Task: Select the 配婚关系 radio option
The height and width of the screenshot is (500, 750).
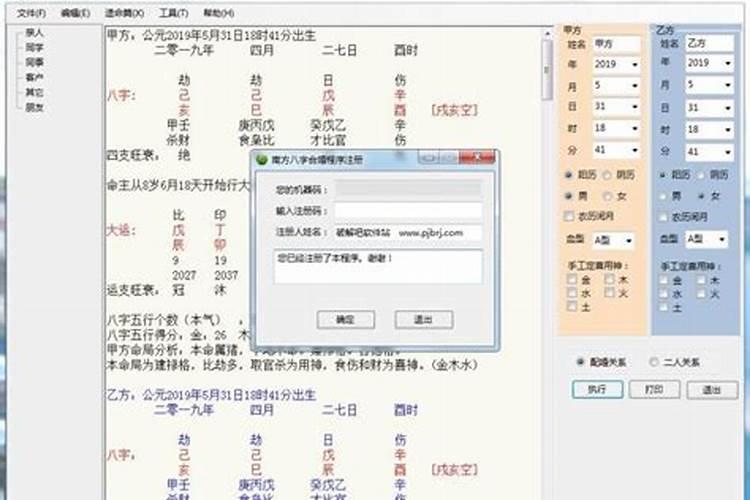Action: tap(581, 362)
